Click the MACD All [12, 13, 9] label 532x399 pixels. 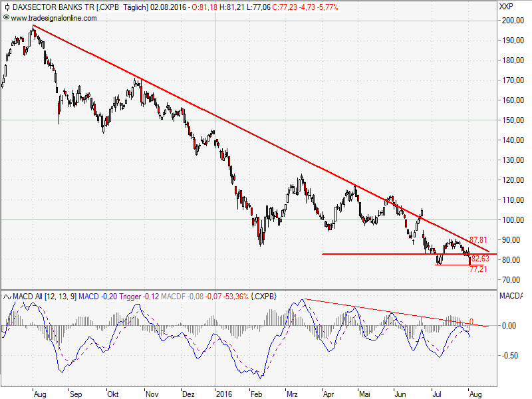(x=44, y=295)
